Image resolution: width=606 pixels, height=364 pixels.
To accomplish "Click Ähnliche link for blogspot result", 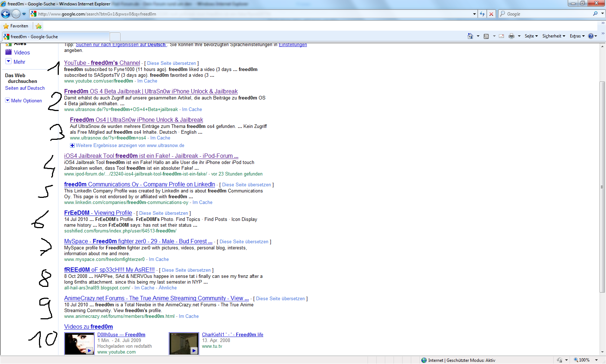I will coord(168,288).
